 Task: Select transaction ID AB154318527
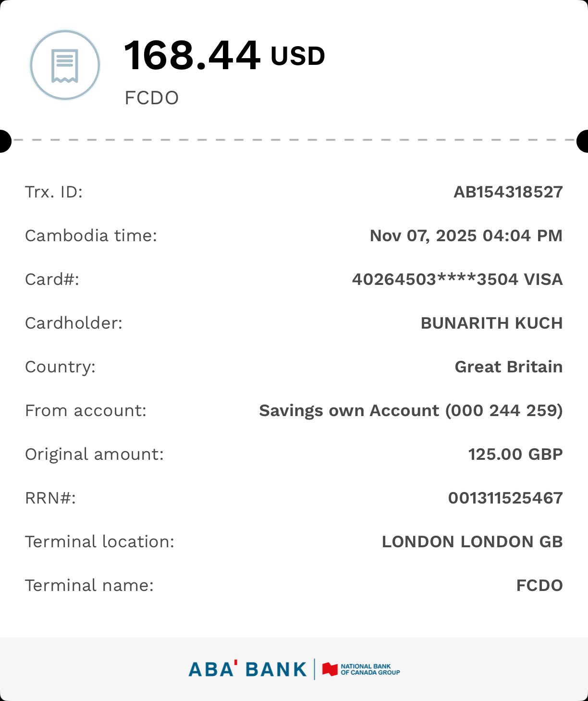(x=508, y=192)
